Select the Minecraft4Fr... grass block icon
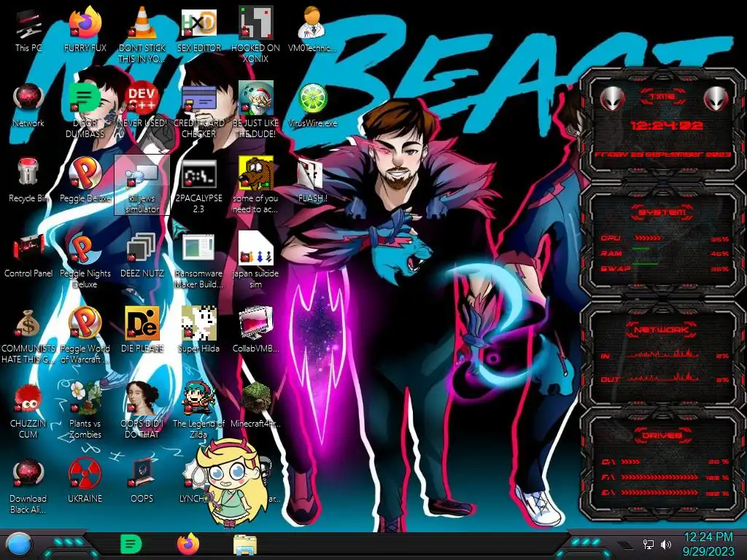This screenshot has width=747, height=560. tap(256, 405)
